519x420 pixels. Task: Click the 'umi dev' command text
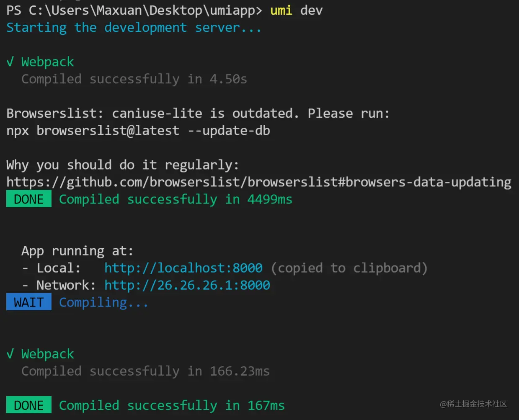point(297,10)
